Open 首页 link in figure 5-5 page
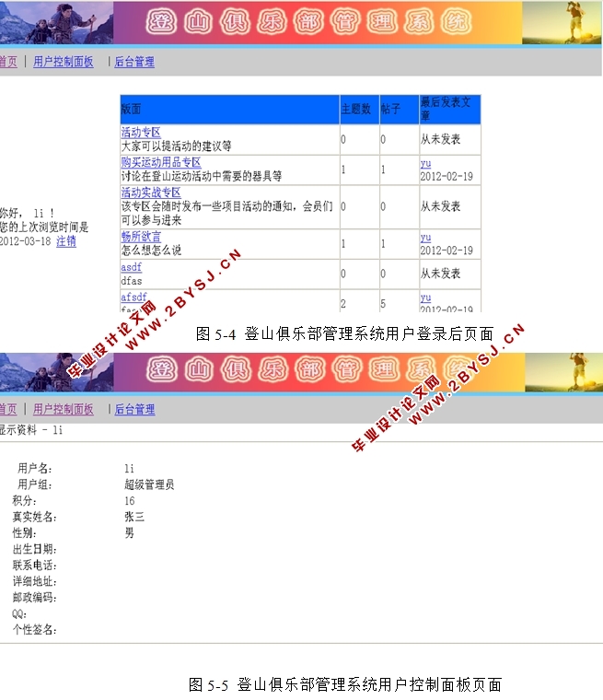Image resolution: width=603 pixels, height=700 pixels. click(8, 409)
